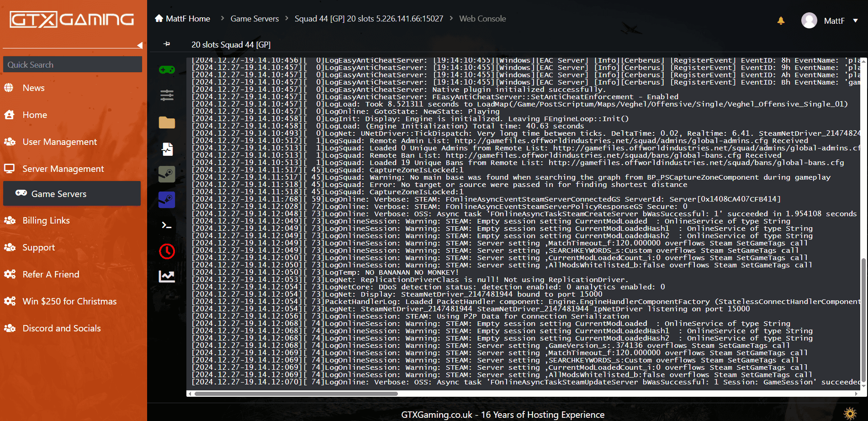Click the GTXGaming logo
Image resolution: width=868 pixels, height=421 pixels.
72,20
